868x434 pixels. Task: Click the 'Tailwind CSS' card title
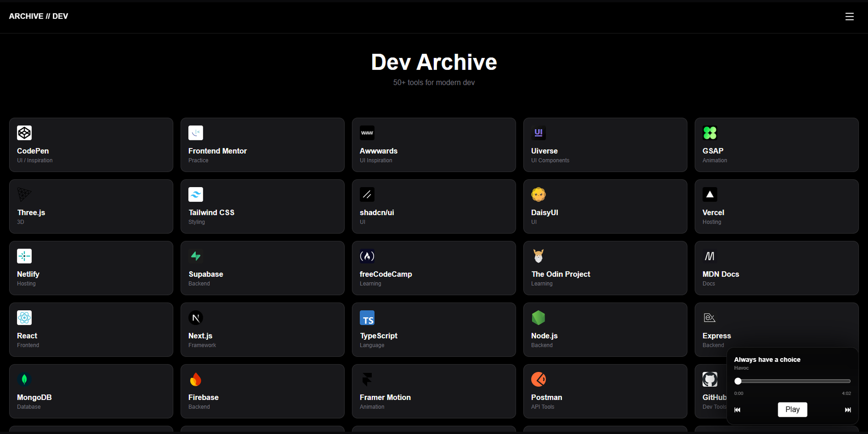(211, 213)
